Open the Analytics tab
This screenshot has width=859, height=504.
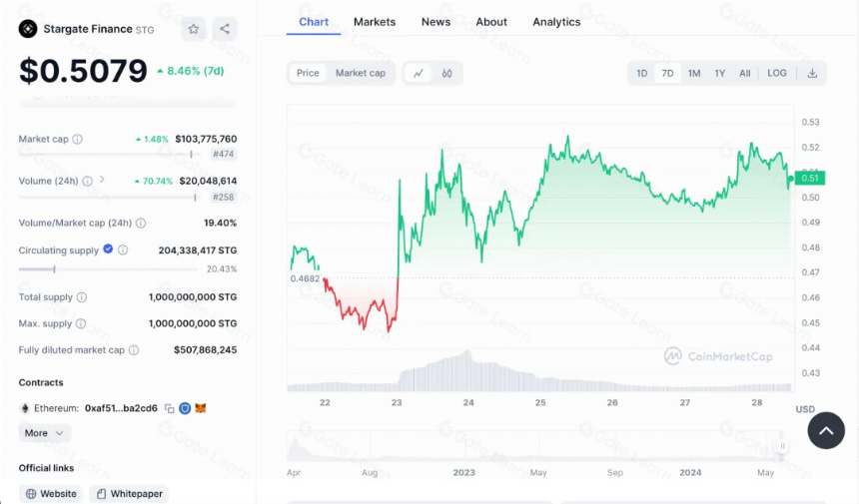[556, 22]
